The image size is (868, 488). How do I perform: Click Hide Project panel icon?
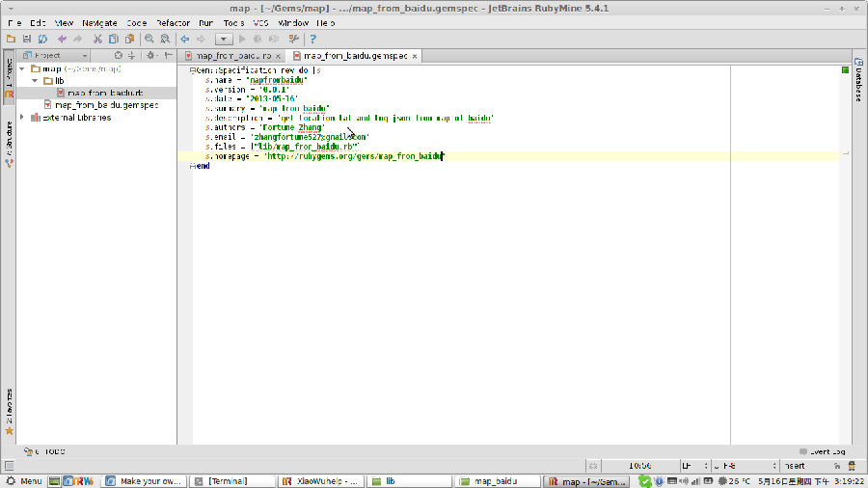pos(168,55)
